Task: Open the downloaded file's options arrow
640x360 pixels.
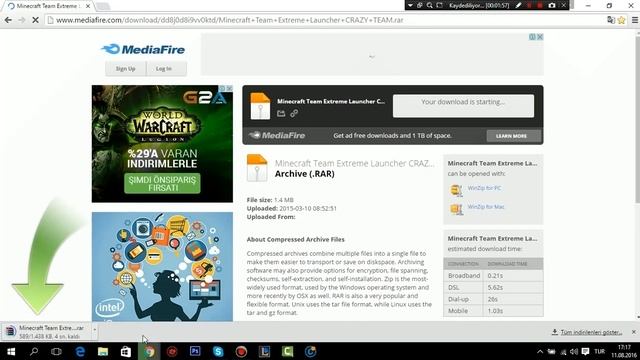Action: tap(94, 330)
